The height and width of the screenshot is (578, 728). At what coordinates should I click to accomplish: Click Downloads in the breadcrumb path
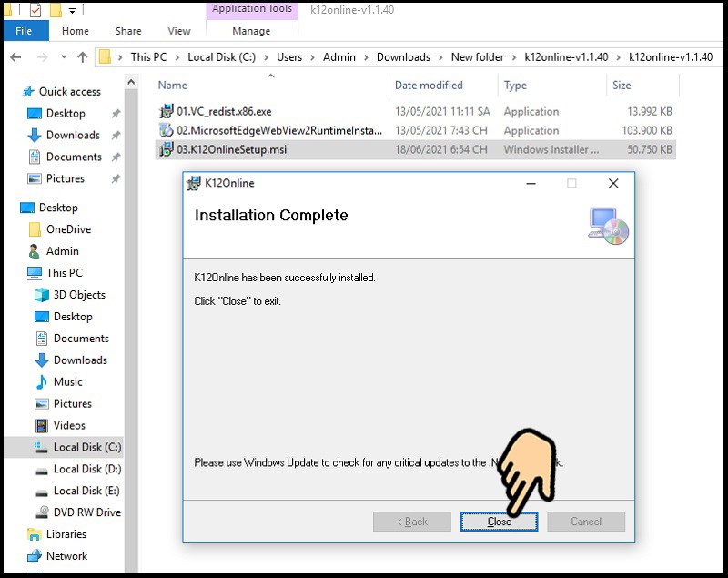pos(403,57)
